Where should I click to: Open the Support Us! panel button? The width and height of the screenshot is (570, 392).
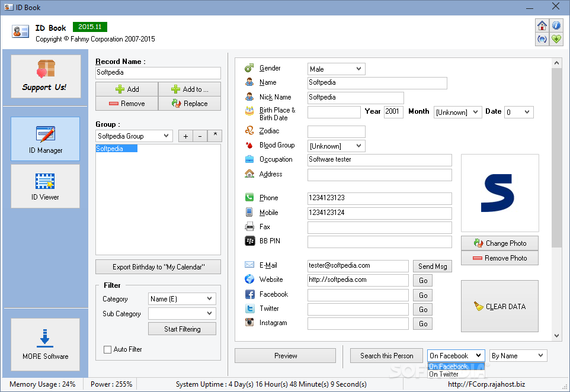click(46, 76)
